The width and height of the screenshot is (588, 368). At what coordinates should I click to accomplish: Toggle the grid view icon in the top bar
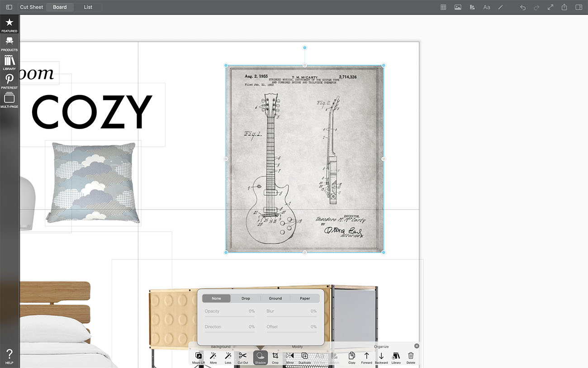pyautogui.click(x=443, y=7)
